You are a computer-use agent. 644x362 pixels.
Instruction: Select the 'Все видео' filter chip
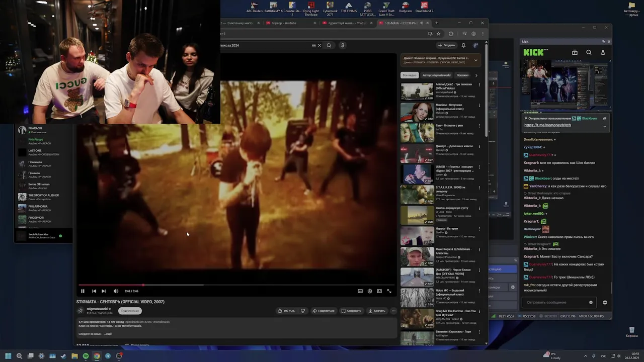tap(409, 75)
